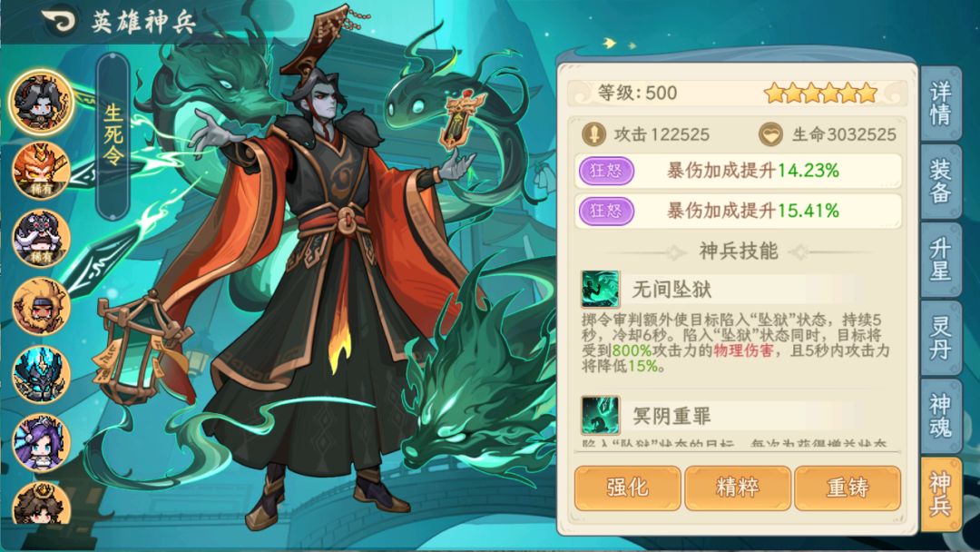This screenshot has height=552, width=980.
Task: Select the first hero portrait with gold ring
Action: pos(41,102)
